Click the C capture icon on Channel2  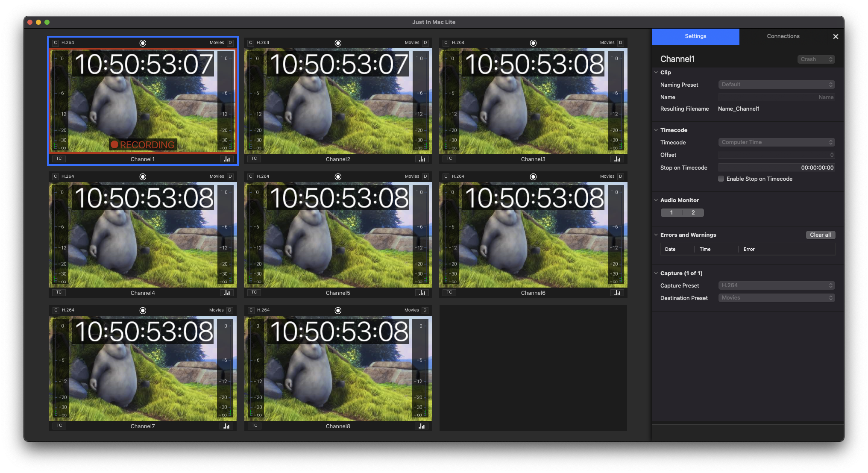point(251,43)
